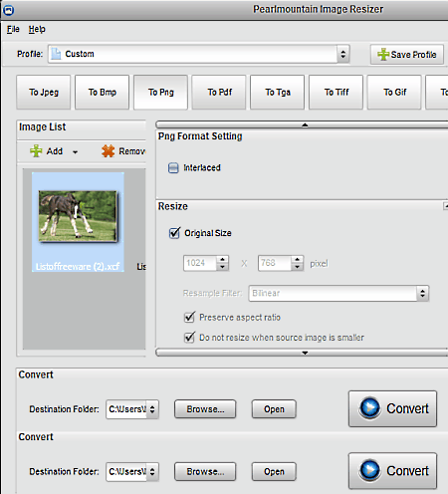Click the blue play icon on lower Convert
This screenshot has width=448, height=494.
[369, 470]
